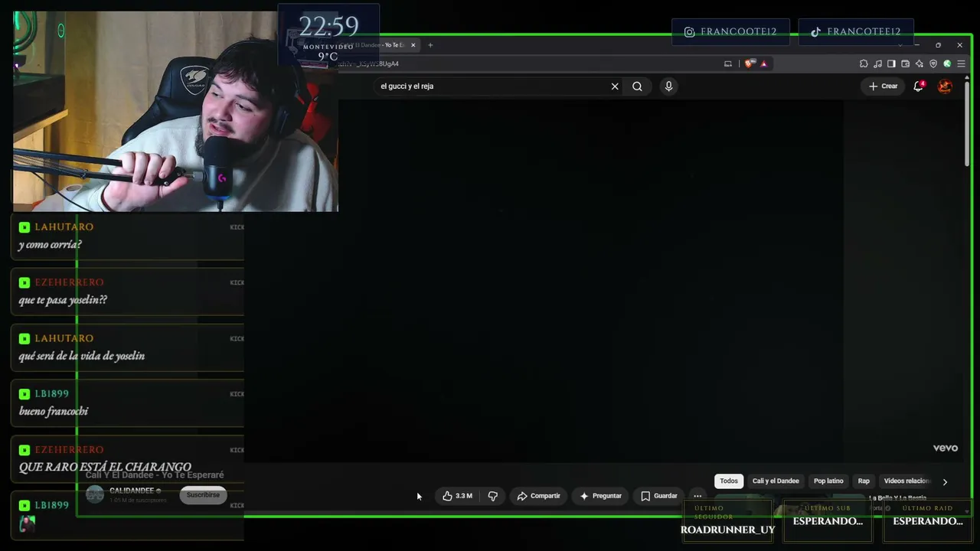This screenshot has width=980, height=551.
Task: Click the TikTok FRANCOTEE12 overlay label
Action: coord(855,32)
